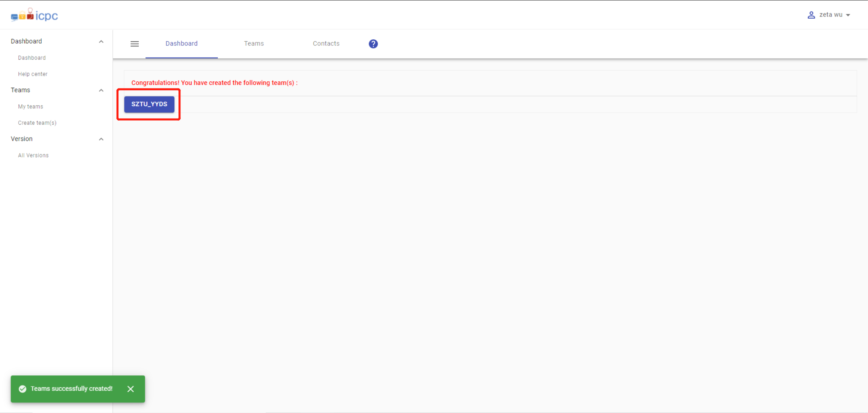Select the Dashboard tab
This screenshot has height=413, width=868.
click(181, 44)
